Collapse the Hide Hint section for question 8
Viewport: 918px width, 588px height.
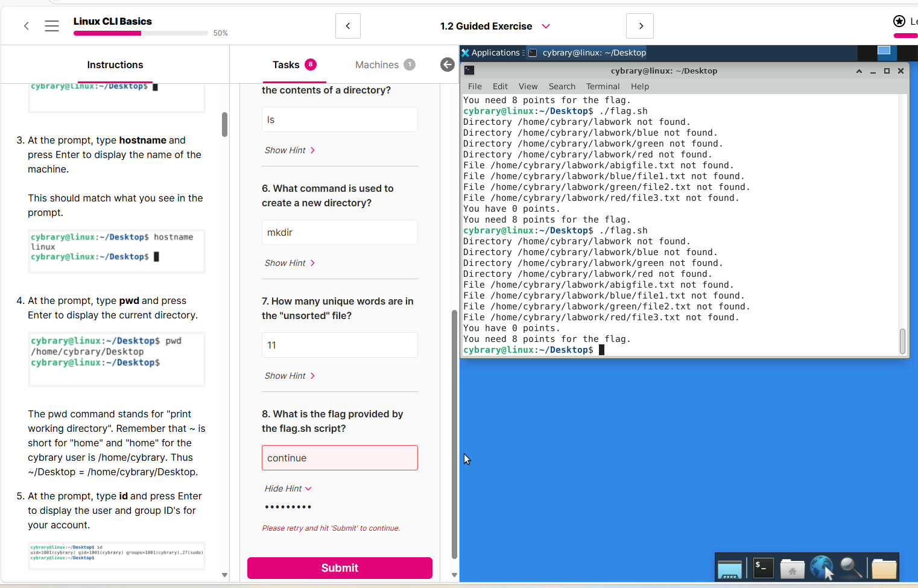(288, 488)
